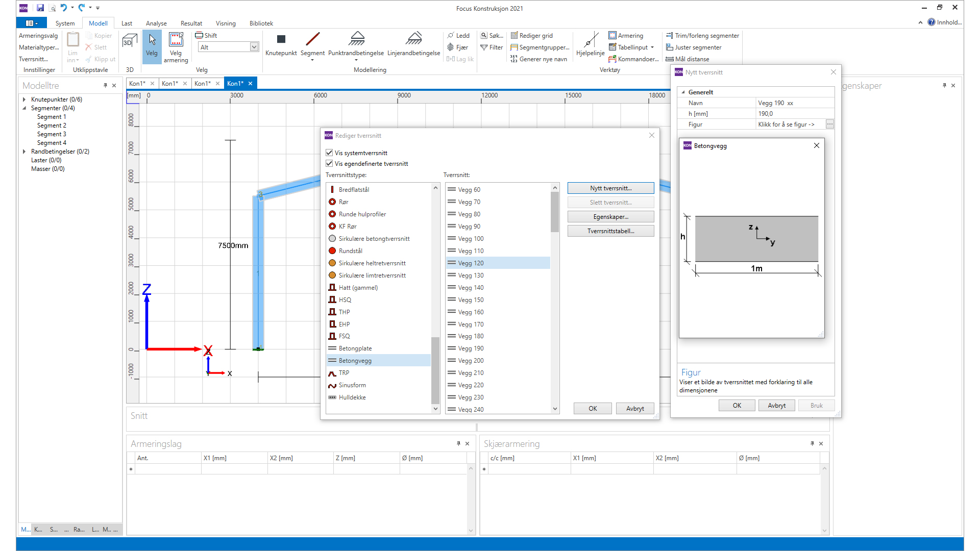Open the Bibliotek ribbon tab
This screenshot has height=551, width=980.
pos(261,23)
